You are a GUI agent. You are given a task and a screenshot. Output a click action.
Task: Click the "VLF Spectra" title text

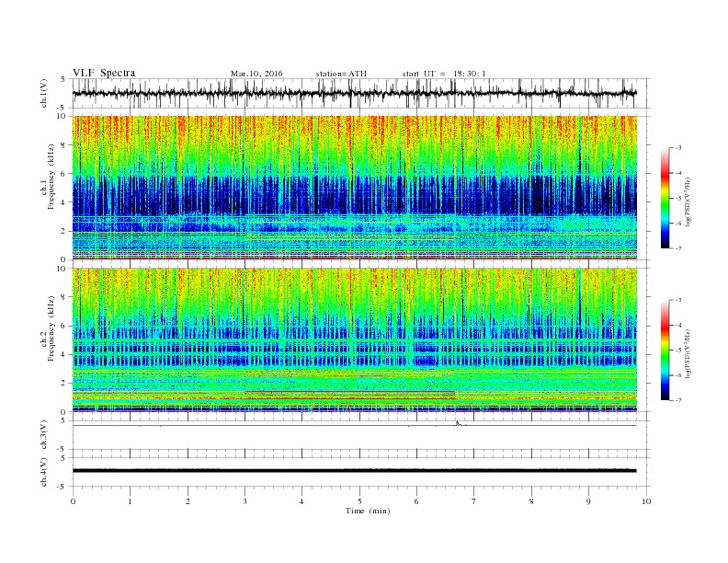coord(104,73)
